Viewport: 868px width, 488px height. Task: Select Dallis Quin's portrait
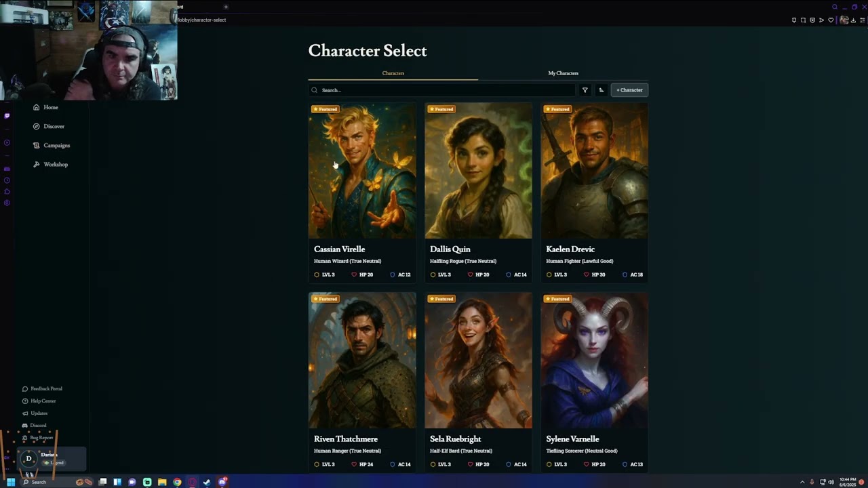tap(478, 171)
